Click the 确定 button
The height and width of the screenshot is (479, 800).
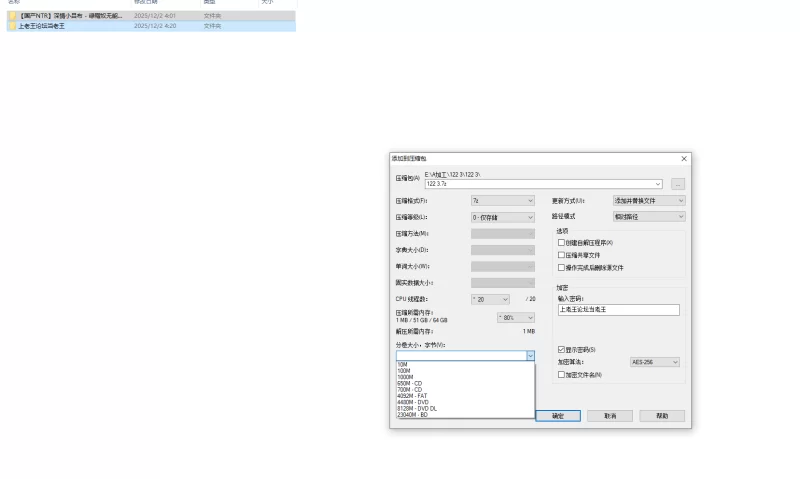click(558, 416)
